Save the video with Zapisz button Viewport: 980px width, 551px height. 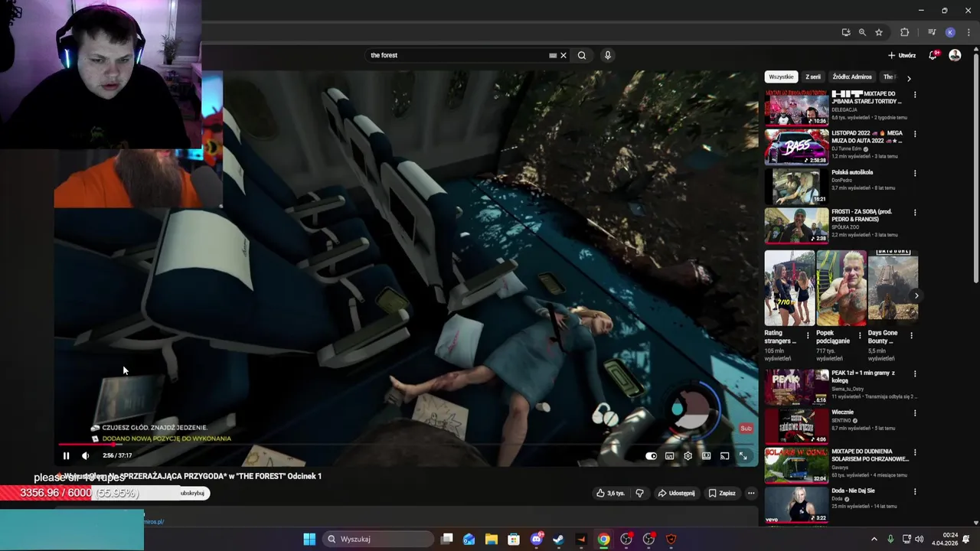point(722,493)
